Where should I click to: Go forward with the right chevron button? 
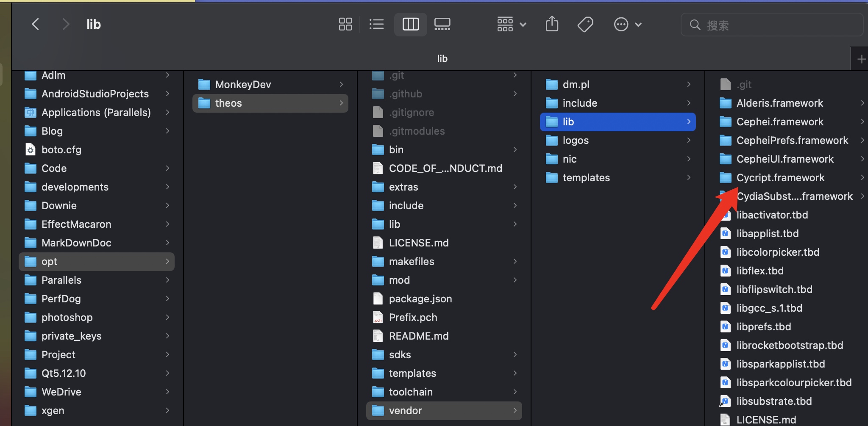(65, 24)
